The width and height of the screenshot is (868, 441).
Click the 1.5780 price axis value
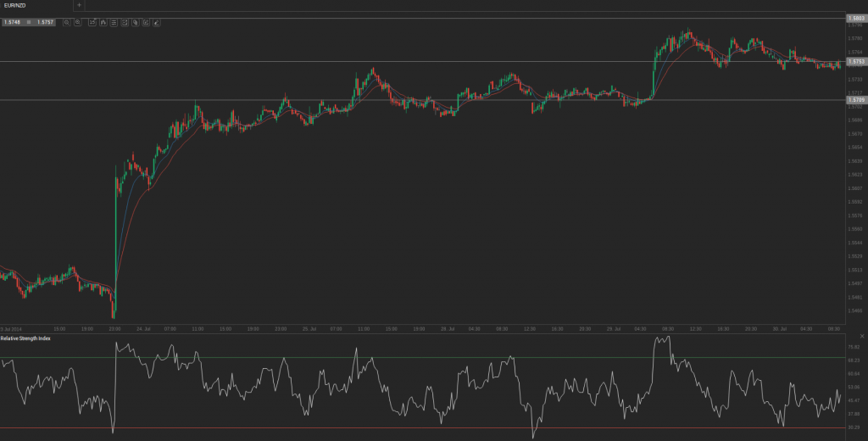tap(854, 38)
